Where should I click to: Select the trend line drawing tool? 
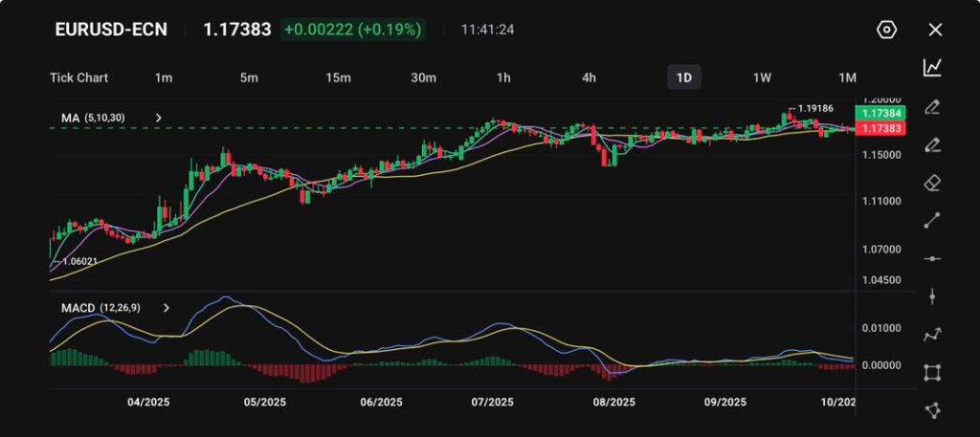tap(933, 221)
